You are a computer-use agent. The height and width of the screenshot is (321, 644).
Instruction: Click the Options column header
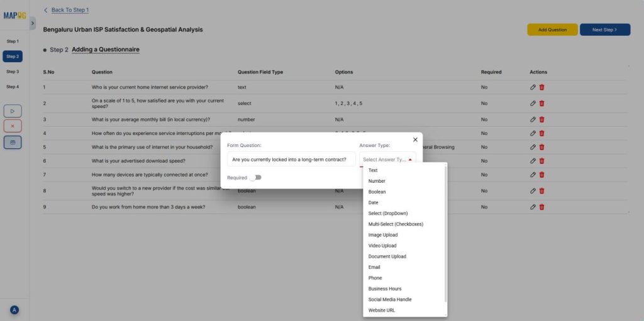coord(344,72)
